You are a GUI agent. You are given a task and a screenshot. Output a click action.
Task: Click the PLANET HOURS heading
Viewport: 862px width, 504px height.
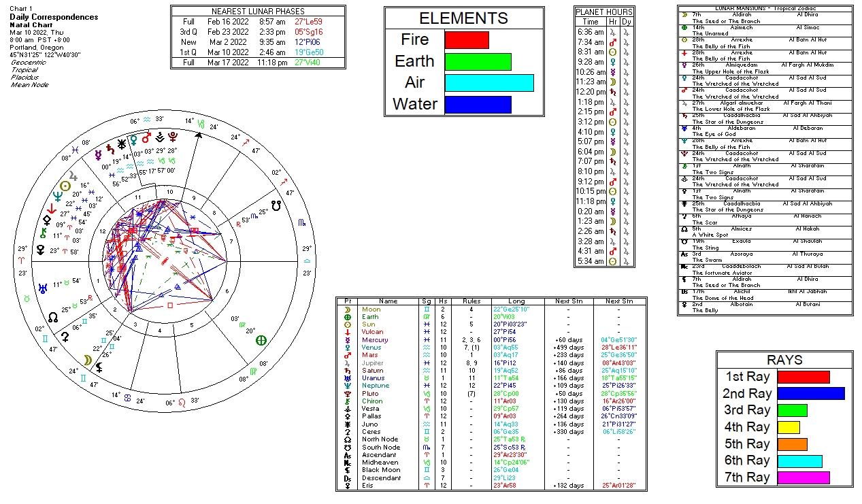click(x=604, y=12)
